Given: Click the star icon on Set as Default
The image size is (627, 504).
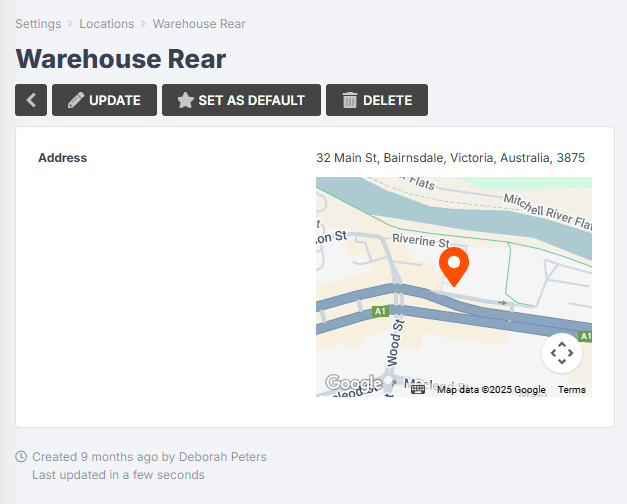Looking at the screenshot, I should point(185,100).
